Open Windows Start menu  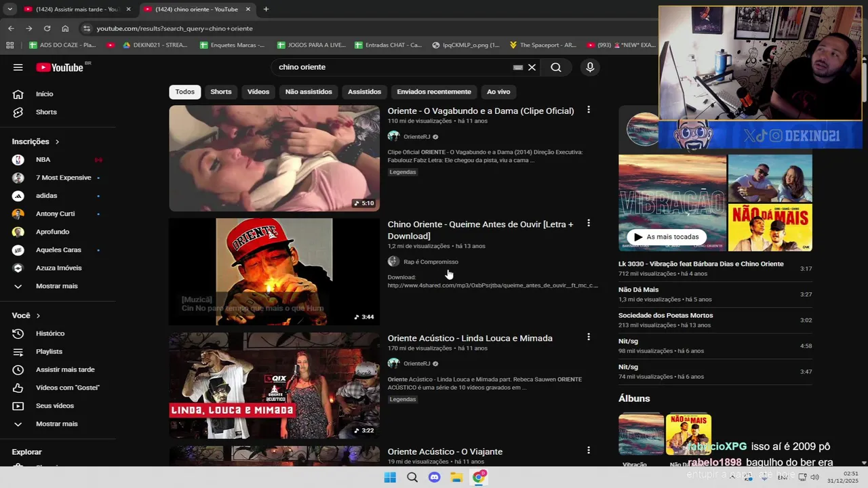point(390,477)
